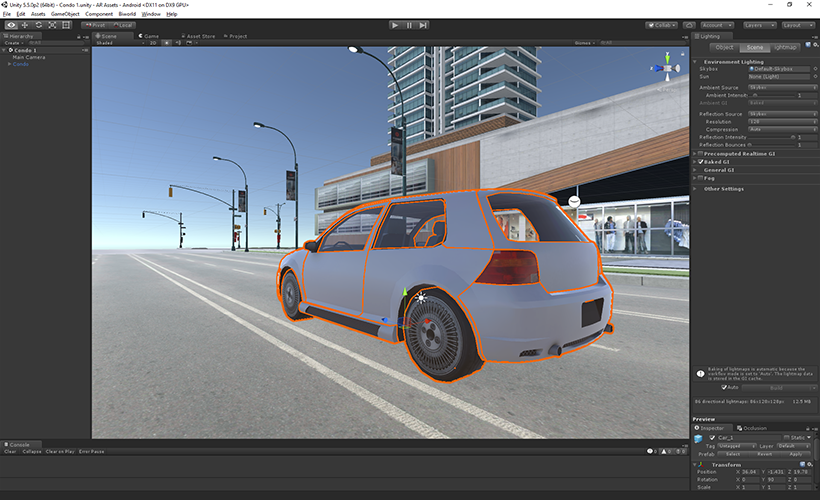Select the Hand (view) tool
The height and width of the screenshot is (500, 820).
point(11,25)
